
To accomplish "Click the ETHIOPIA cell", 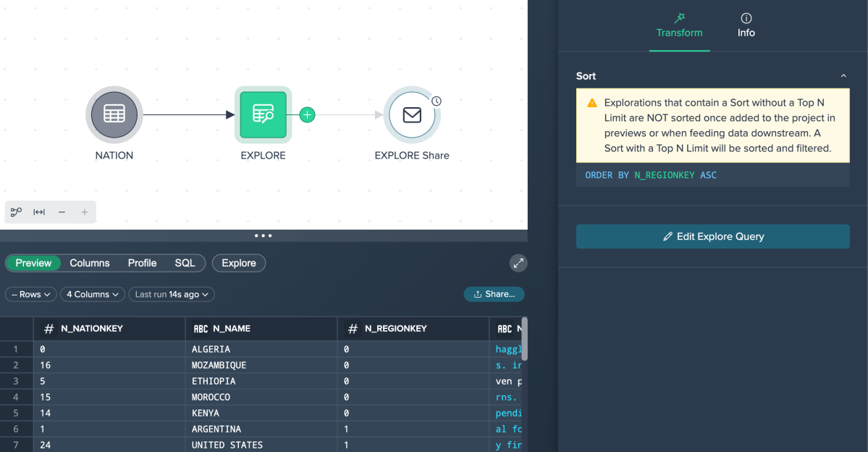I will pos(261,381).
